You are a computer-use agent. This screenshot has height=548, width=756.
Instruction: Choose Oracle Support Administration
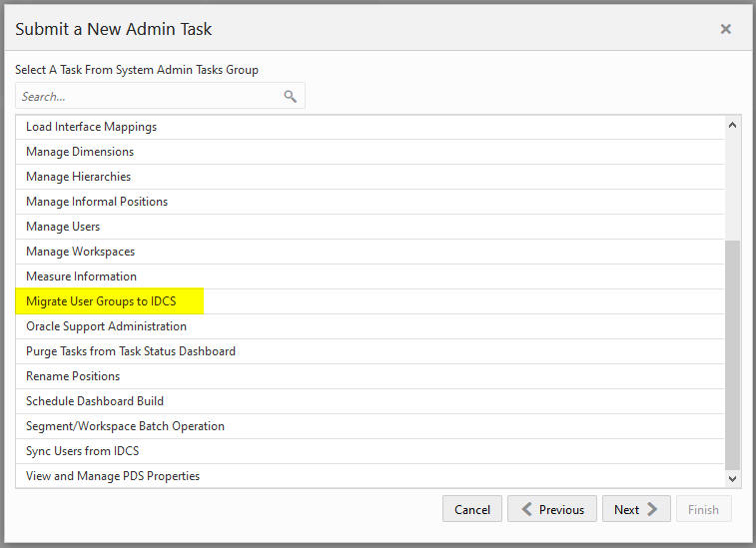[x=370, y=326]
